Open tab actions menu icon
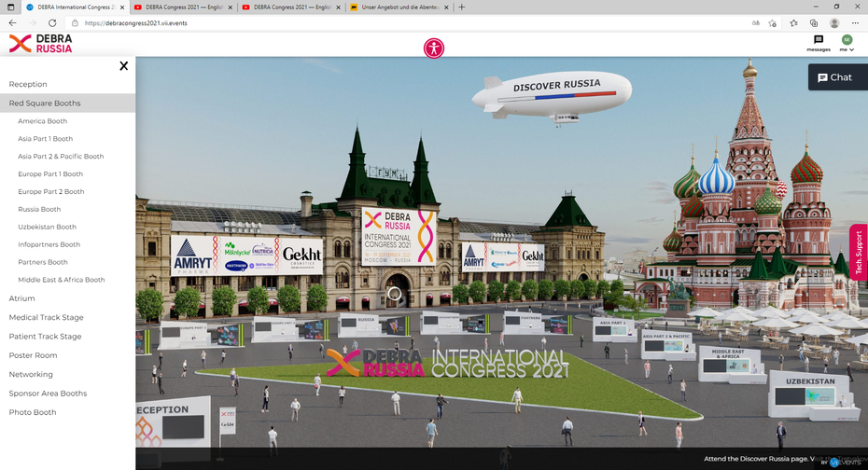Image resolution: width=868 pixels, height=470 pixels. click(10, 7)
